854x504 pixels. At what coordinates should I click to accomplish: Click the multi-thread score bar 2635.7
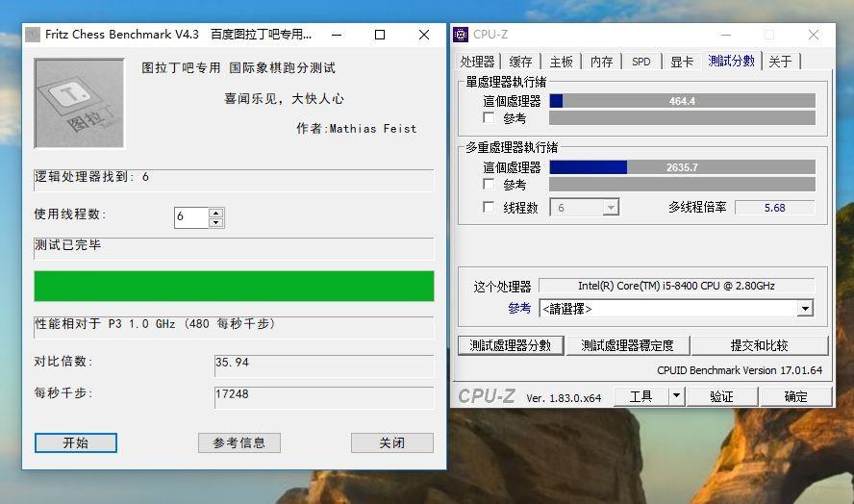683,167
